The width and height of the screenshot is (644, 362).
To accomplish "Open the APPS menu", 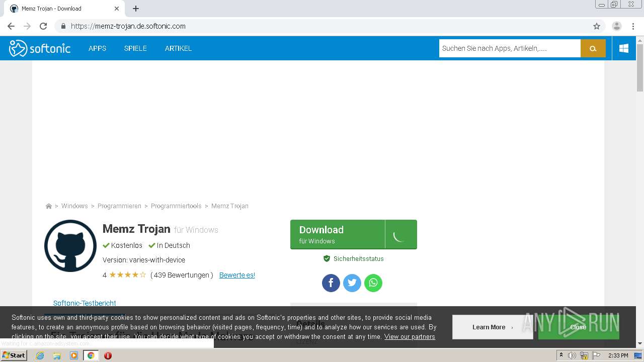I will tap(97, 48).
